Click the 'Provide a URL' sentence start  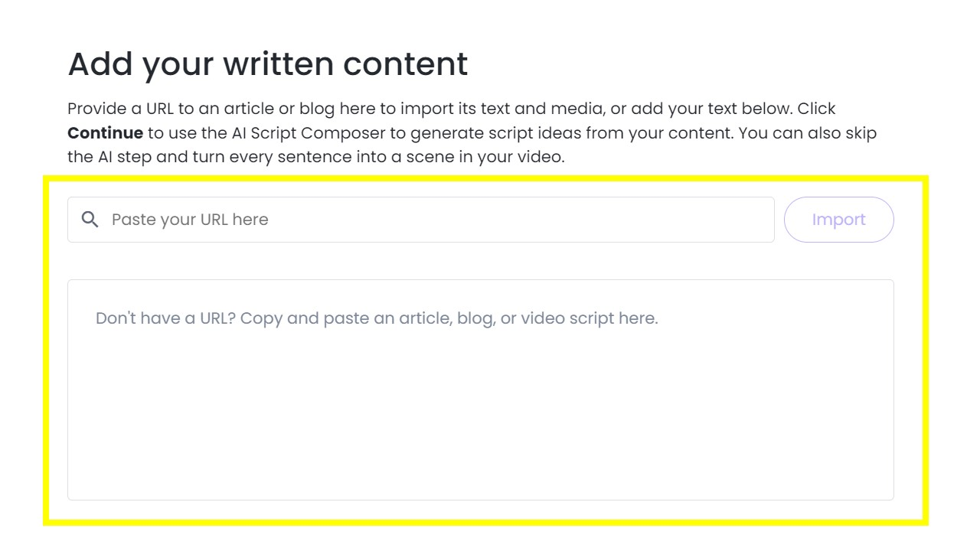point(120,108)
